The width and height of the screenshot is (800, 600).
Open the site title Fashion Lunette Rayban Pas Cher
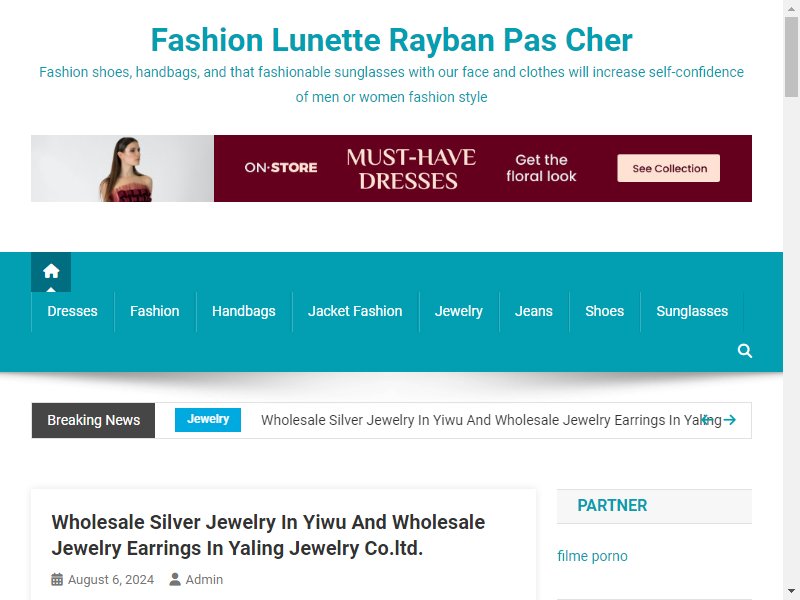pyautogui.click(x=391, y=40)
